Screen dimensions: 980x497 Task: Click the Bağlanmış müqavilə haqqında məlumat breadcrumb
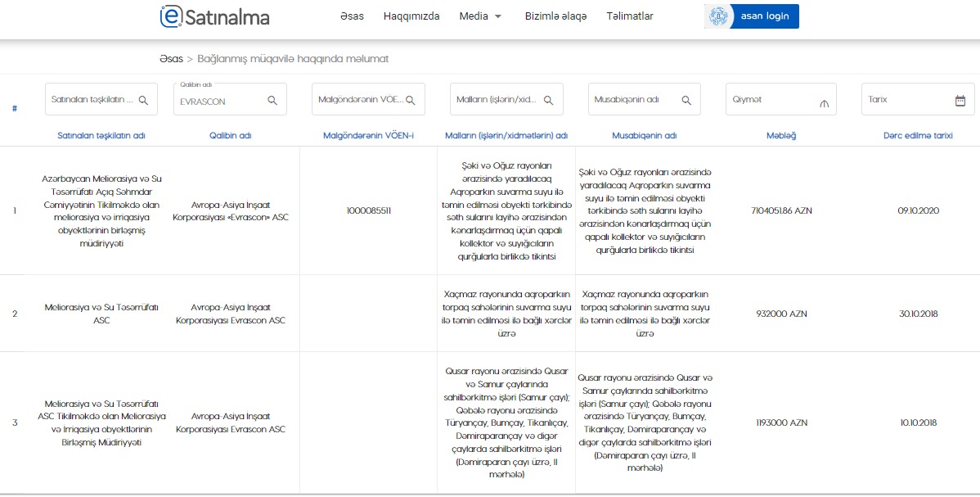click(x=293, y=59)
